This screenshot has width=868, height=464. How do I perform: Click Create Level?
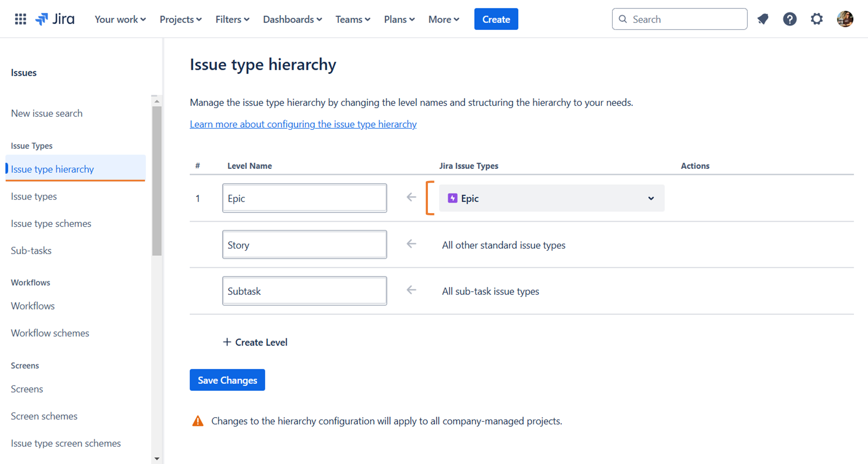pyautogui.click(x=255, y=342)
